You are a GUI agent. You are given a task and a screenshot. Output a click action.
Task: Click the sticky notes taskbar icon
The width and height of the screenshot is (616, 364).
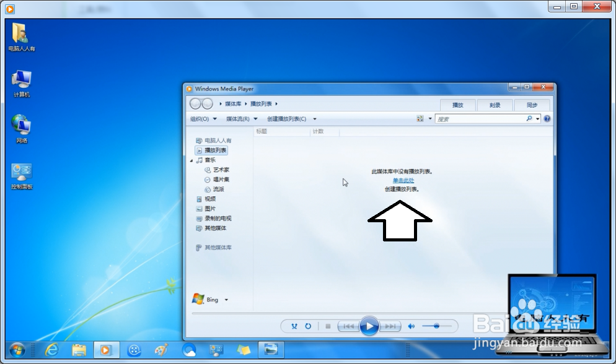[244, 350]
